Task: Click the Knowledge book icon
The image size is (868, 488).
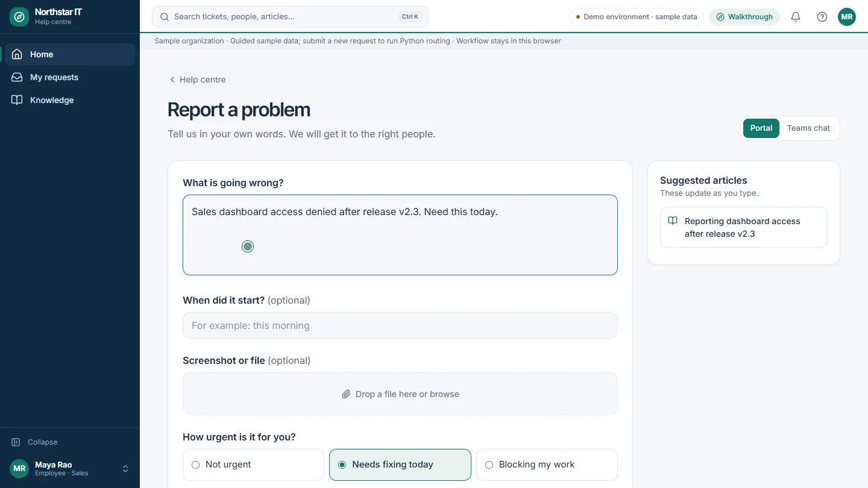Action: pyautogui.click(x=17, y=100)
